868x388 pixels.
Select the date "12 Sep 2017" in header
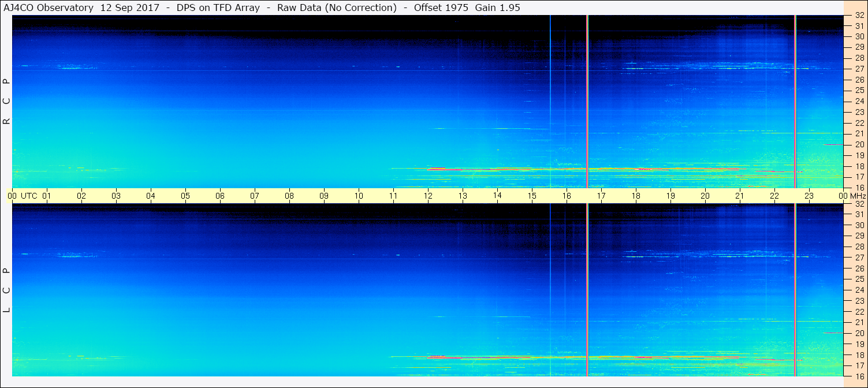130,8
